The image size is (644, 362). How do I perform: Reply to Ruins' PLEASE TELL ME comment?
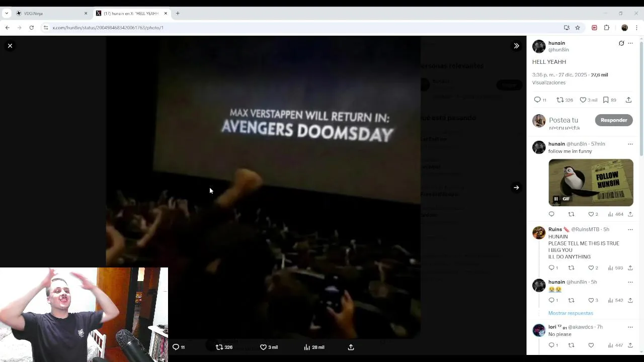coord(553,268)
